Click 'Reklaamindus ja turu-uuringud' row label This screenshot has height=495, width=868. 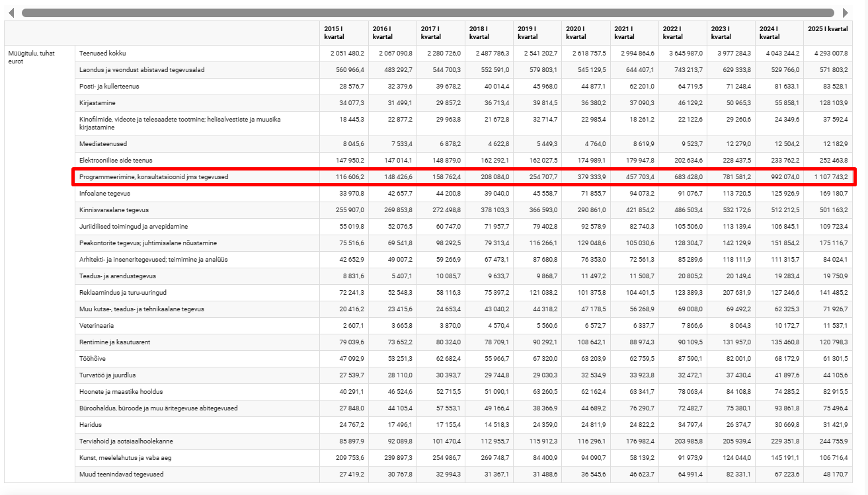click(122, 293)
